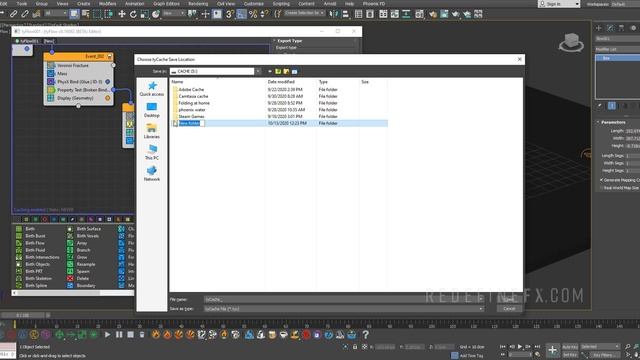The image size is (640, 360).
Task: Pause the simulation in Phoenix toolbar
Action: (119, 335)
